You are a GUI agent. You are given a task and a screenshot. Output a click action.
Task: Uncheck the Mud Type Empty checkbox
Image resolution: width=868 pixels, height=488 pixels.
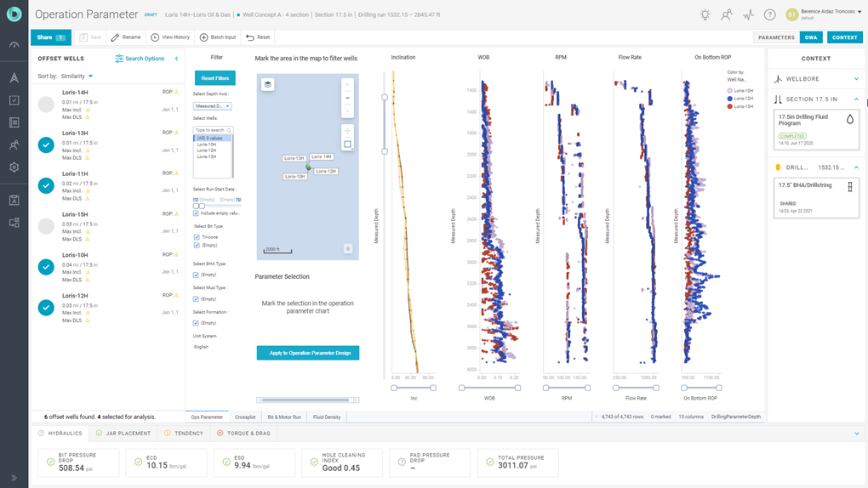click(x=196, y=298)
